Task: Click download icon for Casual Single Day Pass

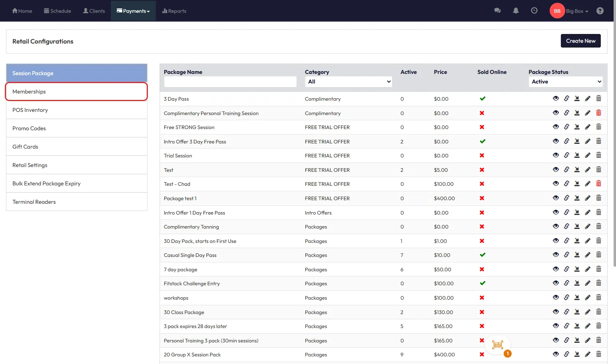Action: (x=577, y=255)
